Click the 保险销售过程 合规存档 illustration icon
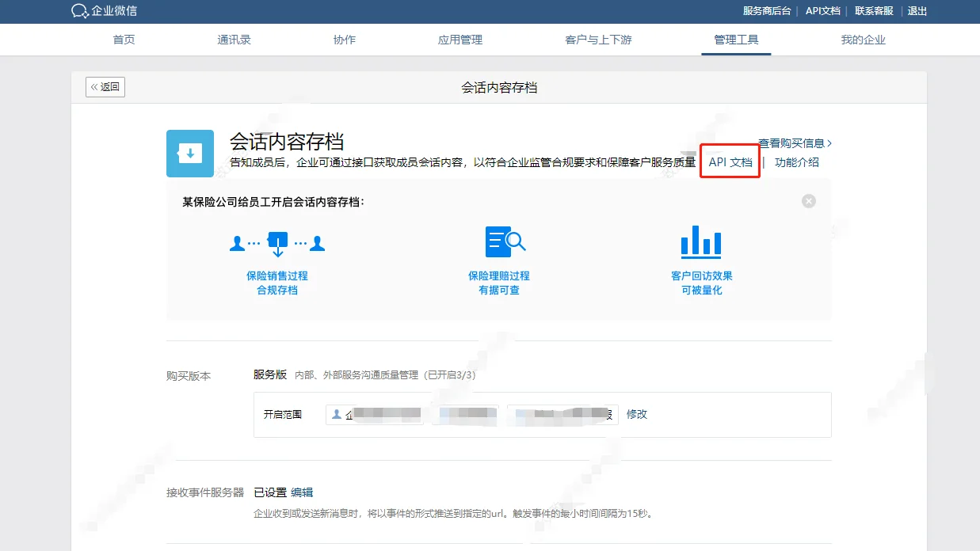The height and width of the screenshot is (551, 980). [x=277, y=243]
